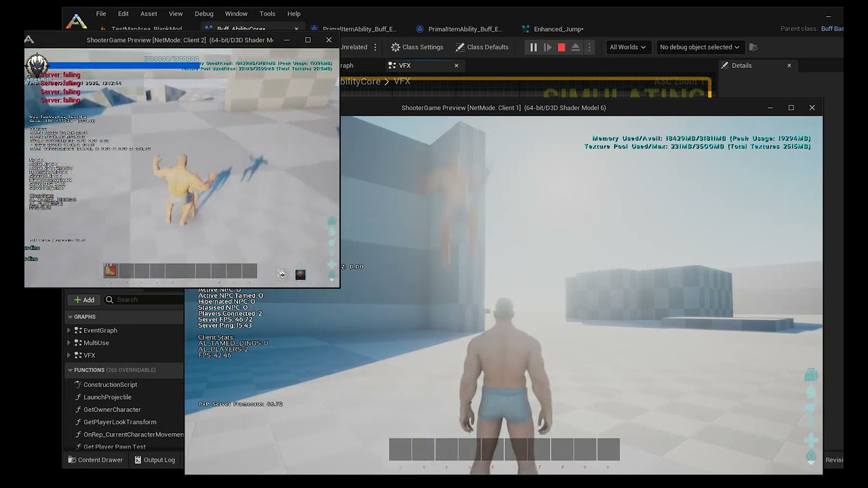Viewport: 868px width, 488px height.
Task: Focus the My Blueprint search field
Action: coord(144,300)
